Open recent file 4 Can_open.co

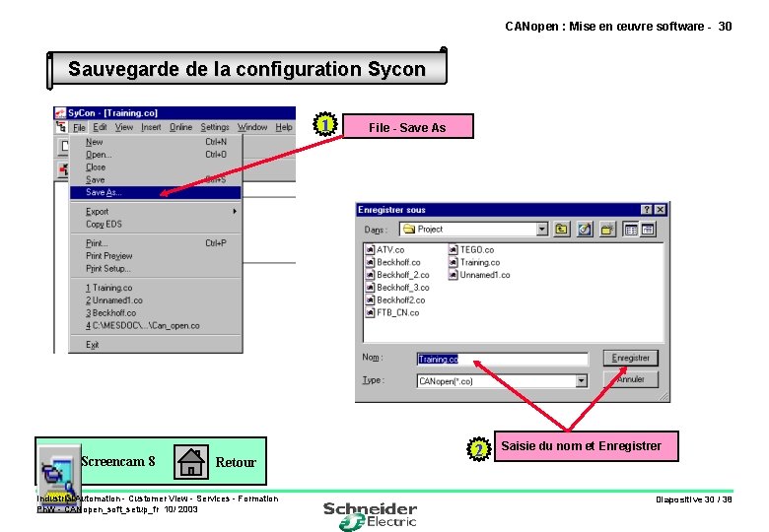click(156, 326)
